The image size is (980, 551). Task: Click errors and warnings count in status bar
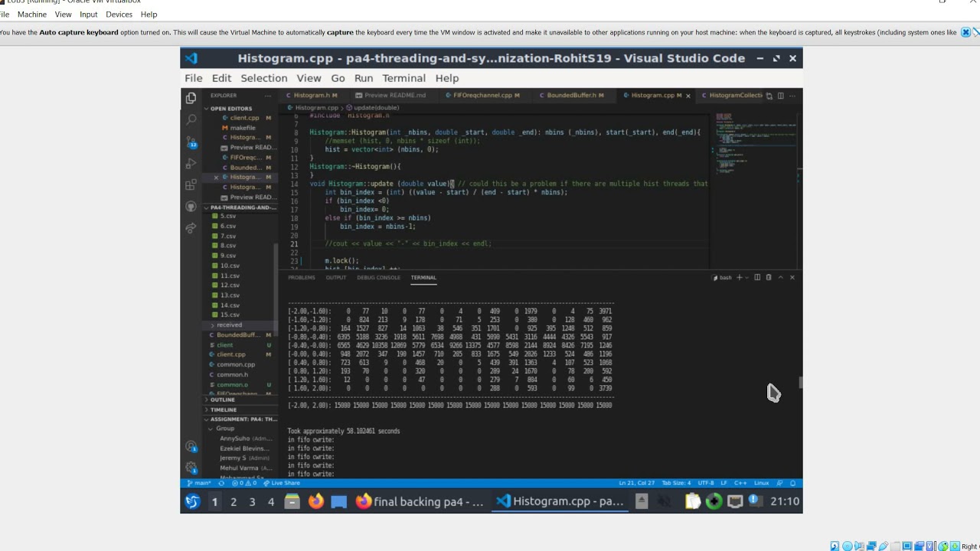(243, 483)
